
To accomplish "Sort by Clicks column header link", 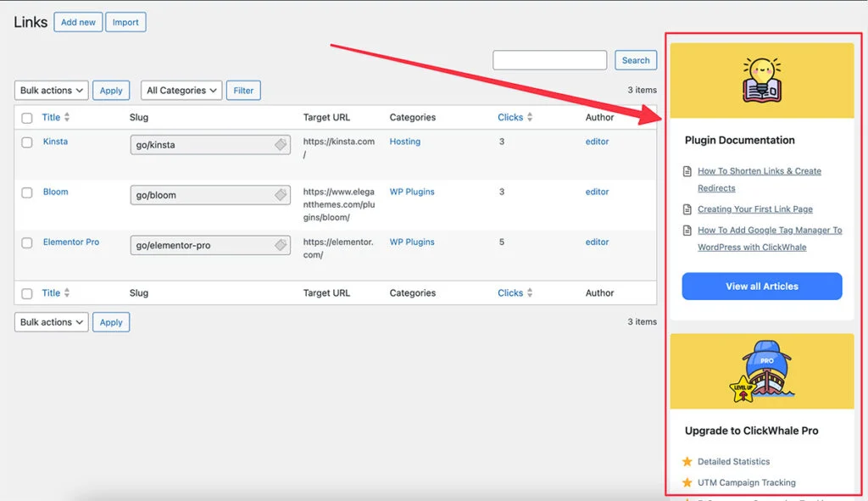I will pyautogui.click(x=509, y=117).
